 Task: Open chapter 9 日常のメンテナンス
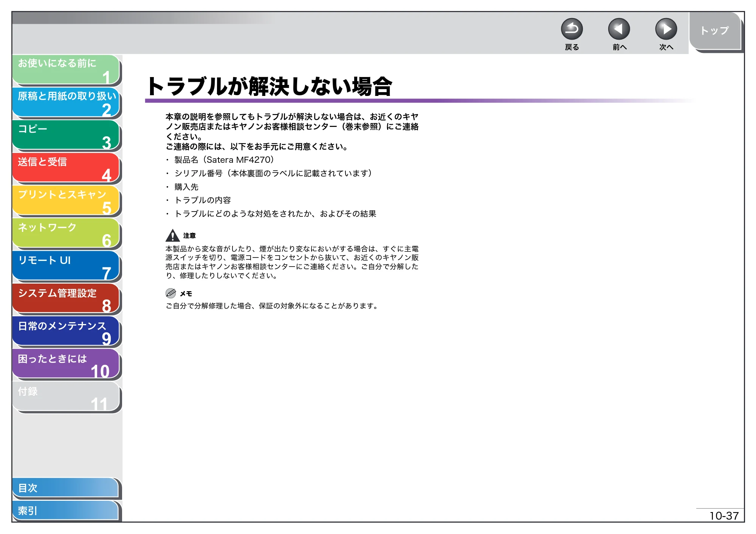pos(66,332)
